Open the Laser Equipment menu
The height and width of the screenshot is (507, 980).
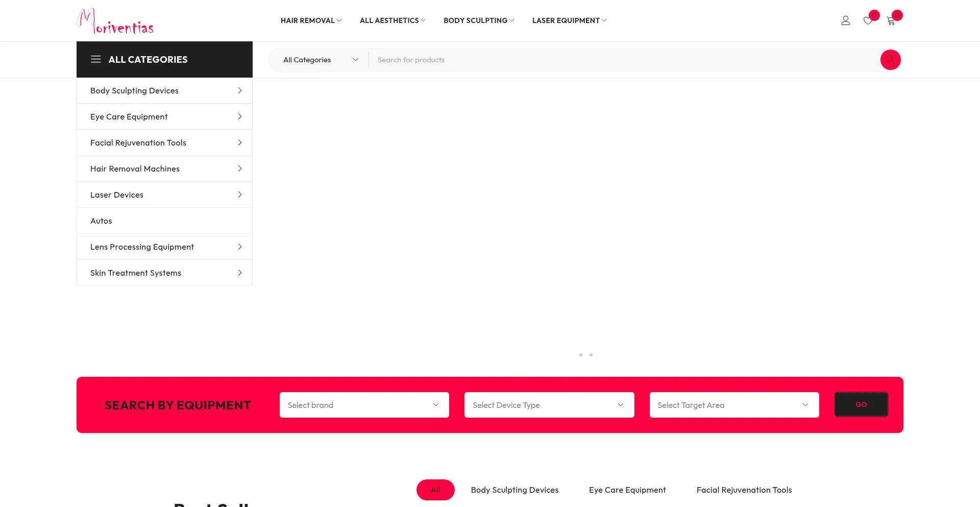[569, 20]
